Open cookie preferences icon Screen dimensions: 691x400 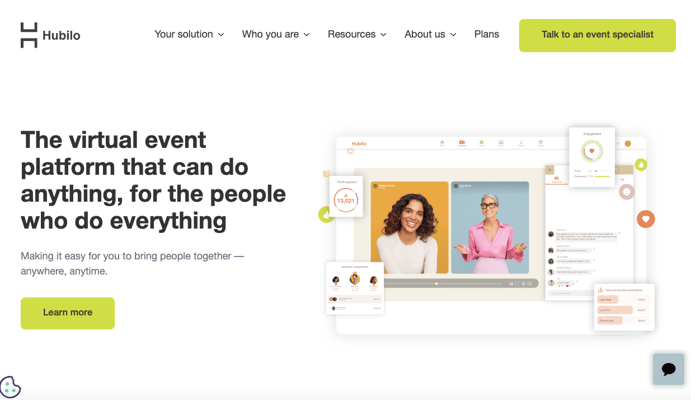click(x=10, y=387)
